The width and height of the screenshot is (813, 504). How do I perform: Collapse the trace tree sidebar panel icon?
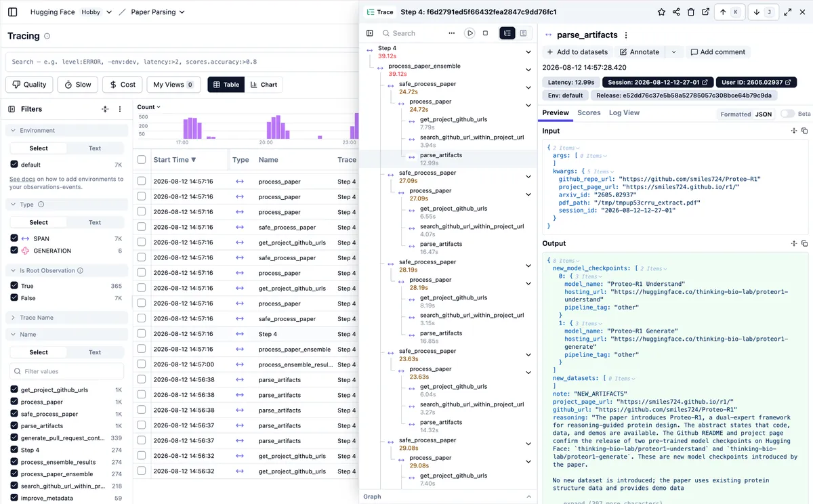(369, 33)
